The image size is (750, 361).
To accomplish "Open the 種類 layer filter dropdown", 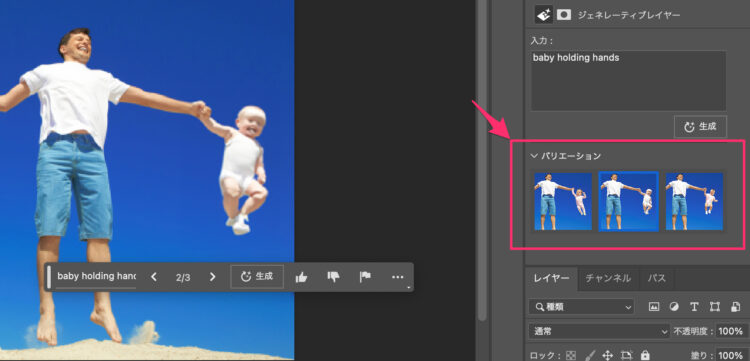I will 582,306.
